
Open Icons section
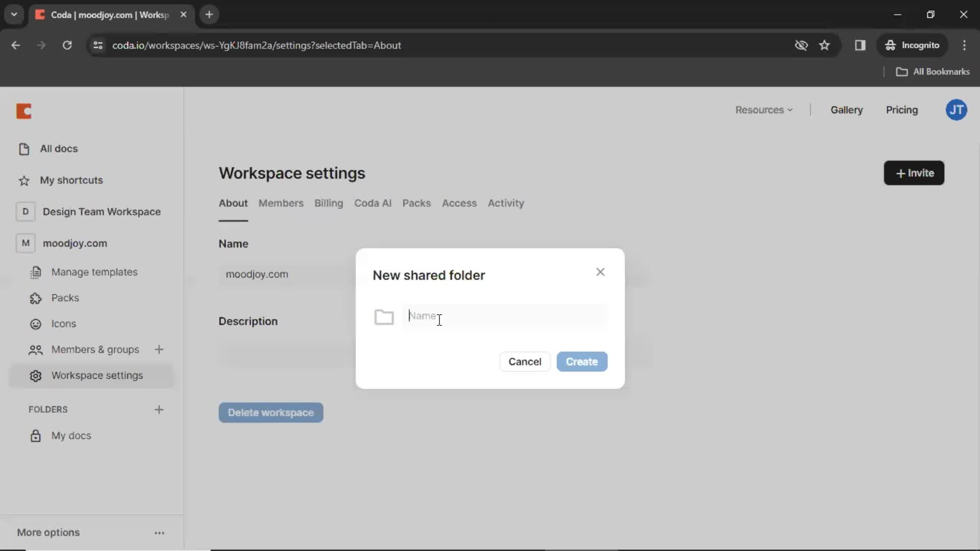tap(63, 323)
